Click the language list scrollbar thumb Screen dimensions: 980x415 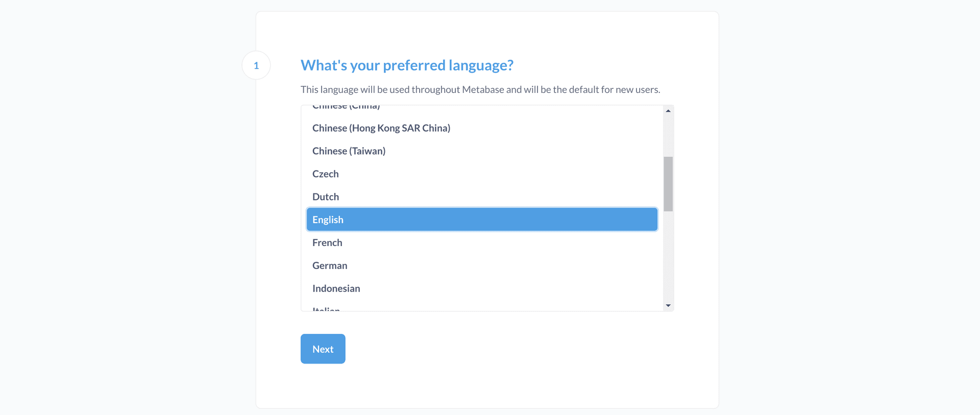coord(668,184)
